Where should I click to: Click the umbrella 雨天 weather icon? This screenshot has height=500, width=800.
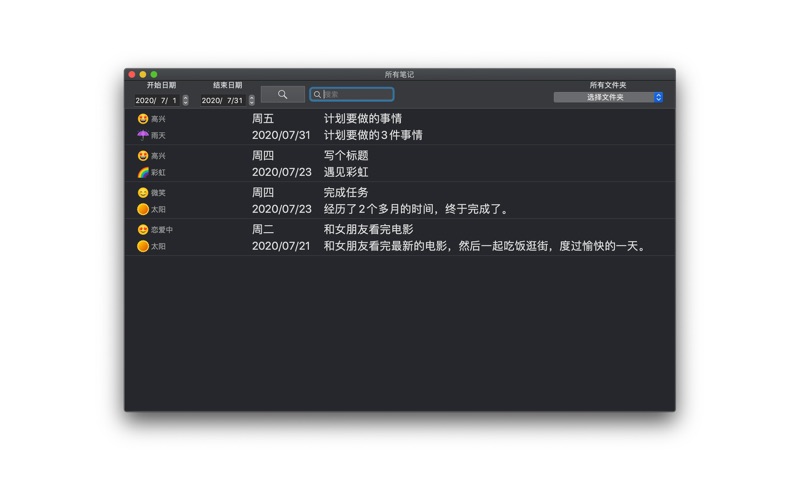pos(143,135)
